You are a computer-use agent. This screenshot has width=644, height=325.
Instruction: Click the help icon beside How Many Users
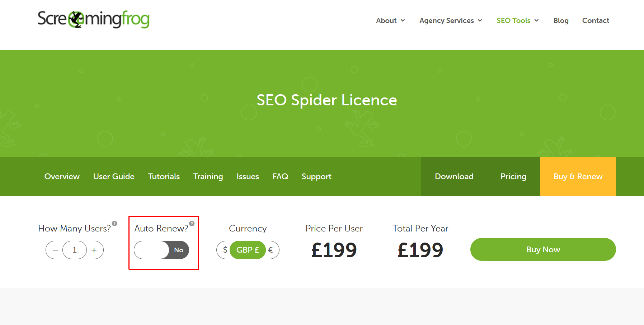(114, 224)
